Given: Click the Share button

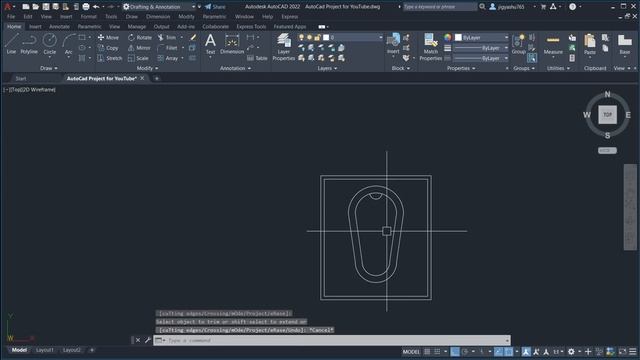Looking at the screenshot, I should click(215, 7).
